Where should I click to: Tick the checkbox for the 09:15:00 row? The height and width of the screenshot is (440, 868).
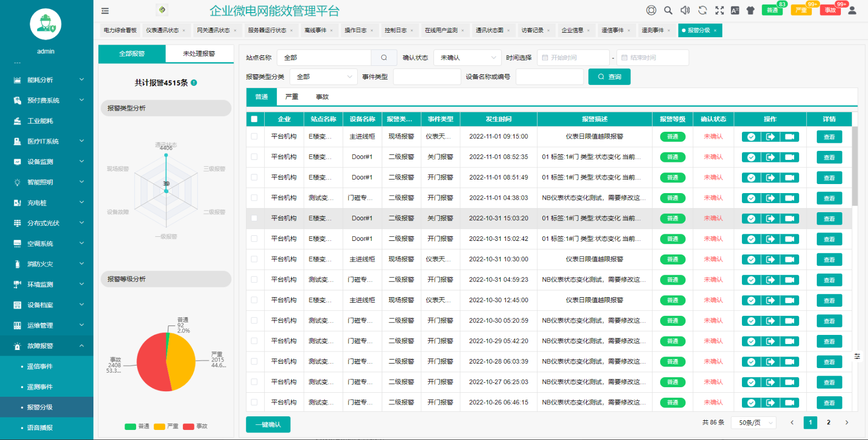click(x=254, y=136)
